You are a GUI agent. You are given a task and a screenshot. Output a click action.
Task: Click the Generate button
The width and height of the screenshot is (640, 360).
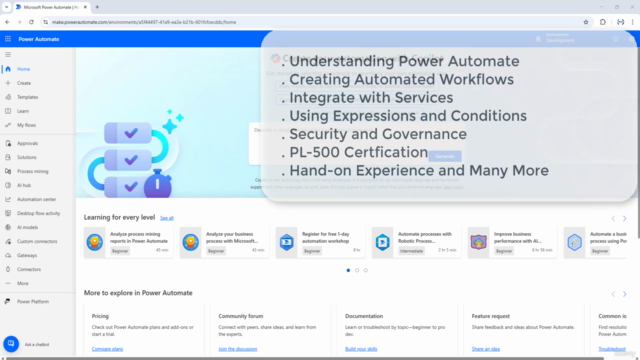click(445, 156)
